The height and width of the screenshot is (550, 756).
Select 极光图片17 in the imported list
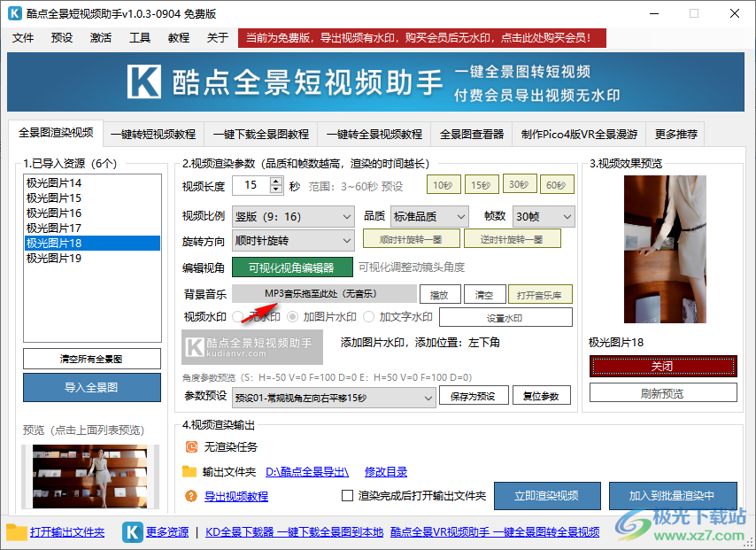tap(55, 228)
